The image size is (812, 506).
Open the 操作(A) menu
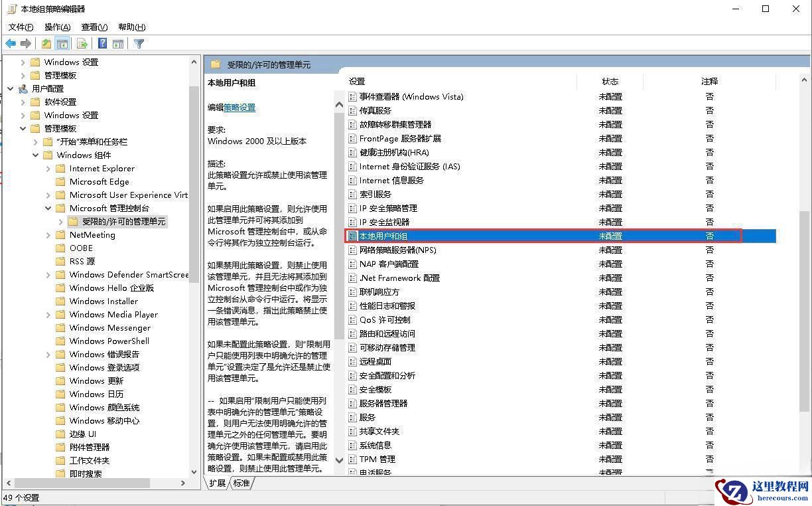(56, 27)
